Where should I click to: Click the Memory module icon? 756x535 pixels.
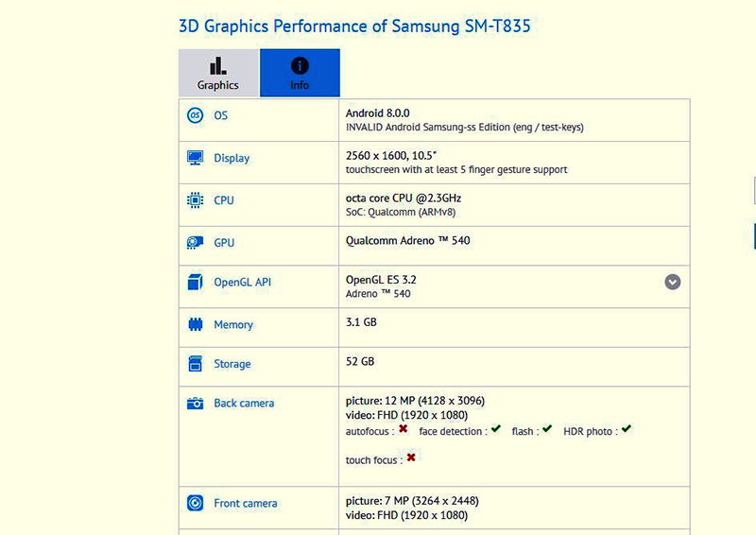[x=196, y=324]
